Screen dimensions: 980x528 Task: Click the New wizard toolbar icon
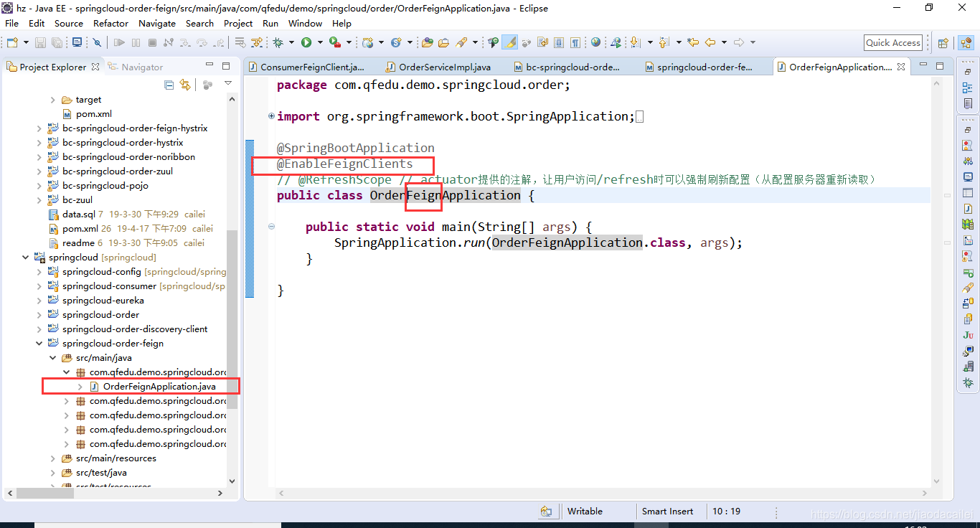[x=12, y=43]
